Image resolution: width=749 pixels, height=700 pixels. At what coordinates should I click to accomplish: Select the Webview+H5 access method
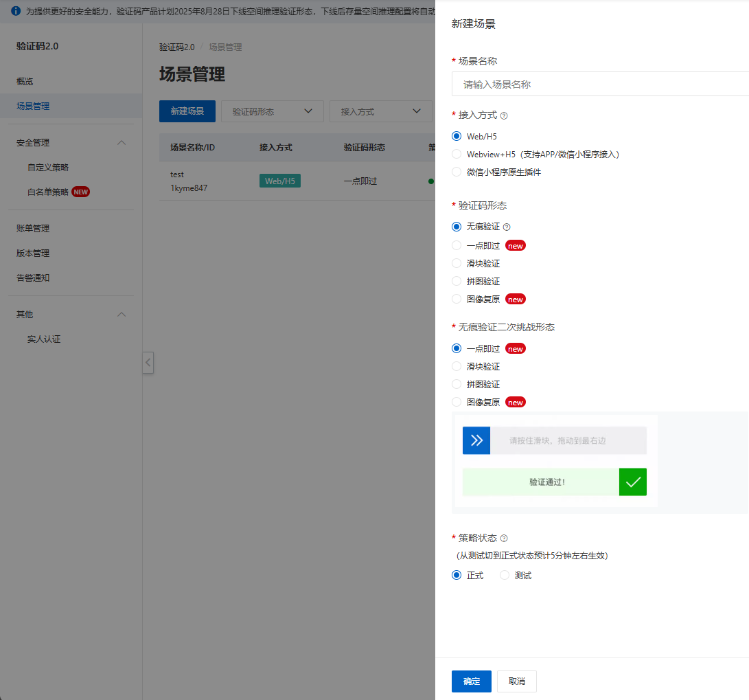[x=456, y=154]
